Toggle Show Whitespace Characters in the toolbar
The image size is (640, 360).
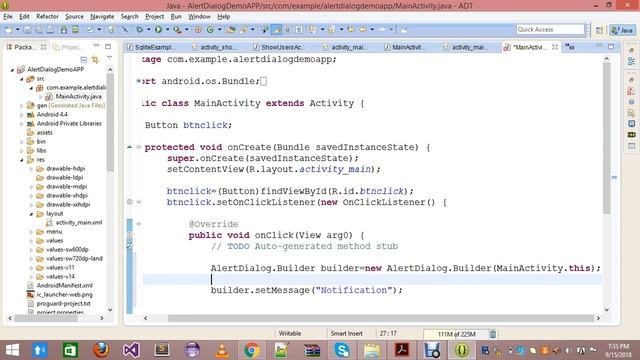[299, 30]
